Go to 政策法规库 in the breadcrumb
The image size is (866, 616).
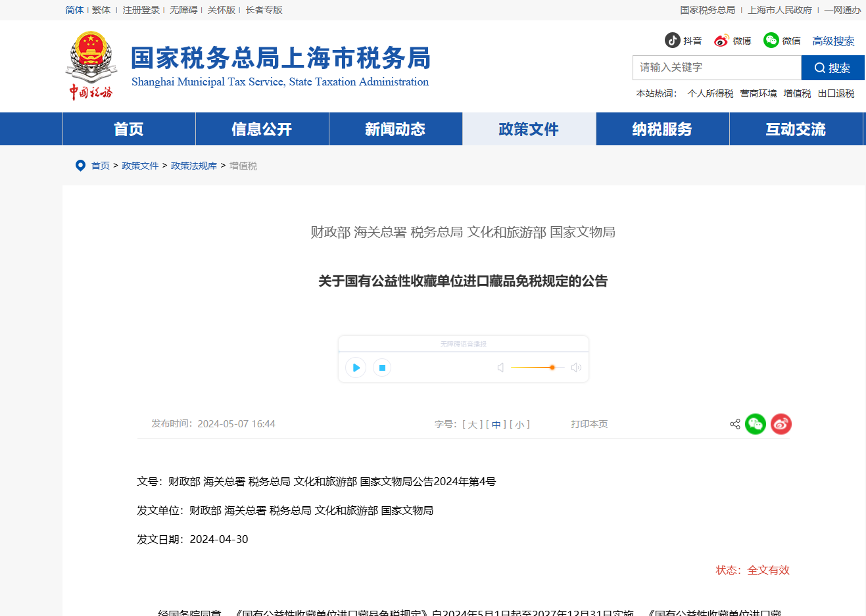pyautogui.click(x=194, y=166)
